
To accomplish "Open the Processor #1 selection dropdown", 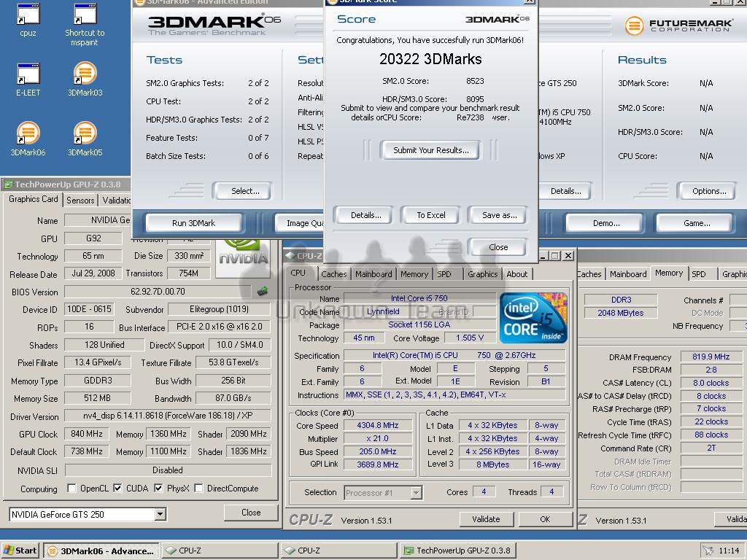I will tap(416, 492).
